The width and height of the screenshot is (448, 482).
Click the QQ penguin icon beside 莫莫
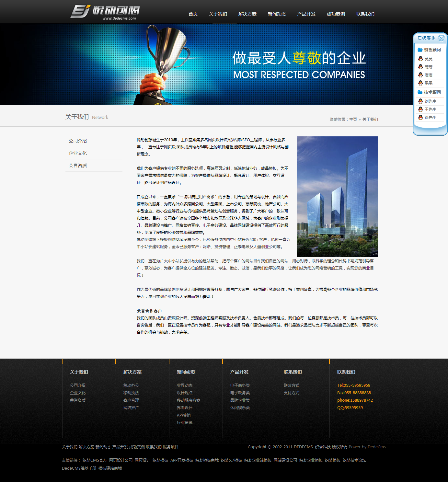coord(420,59)
